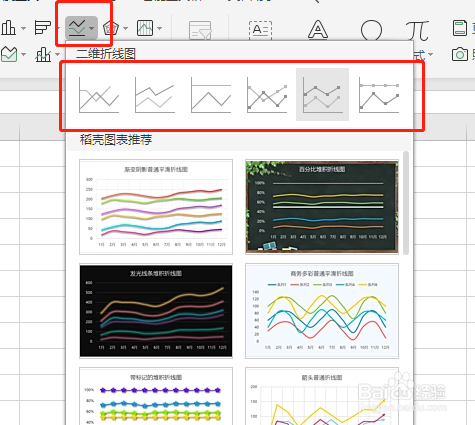This screenshot has height=425, width=475.
Task: Click the header and footer page icon
Action: point(460,28)
